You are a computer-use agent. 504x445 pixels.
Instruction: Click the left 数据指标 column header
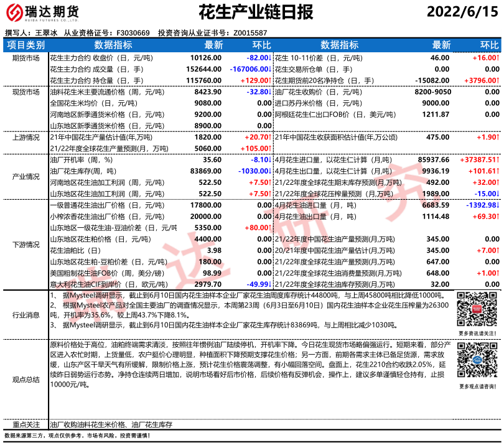click(113, 45)
